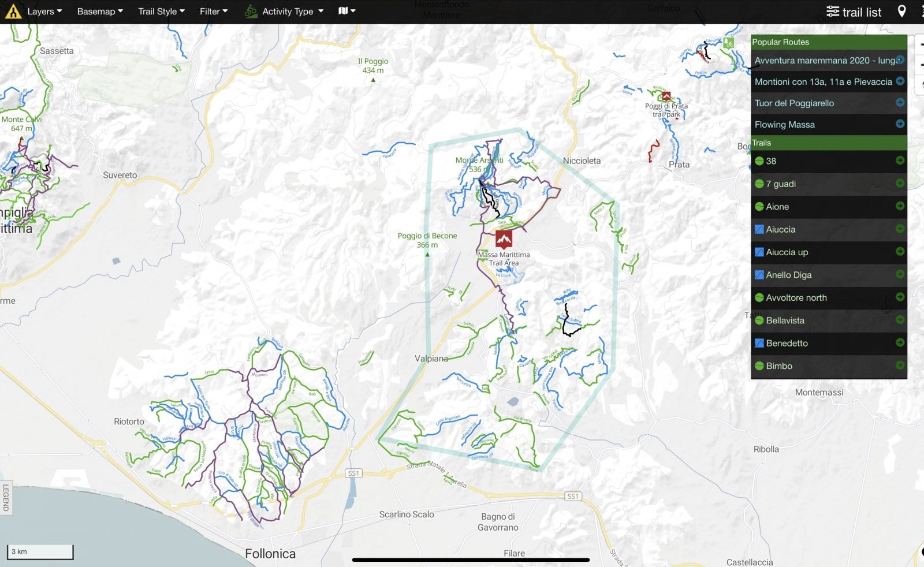The width and height of the screenshot is (924, 567).
Task: Click the green arrow beside 7 guadi
Action: (x=900, y=183)
